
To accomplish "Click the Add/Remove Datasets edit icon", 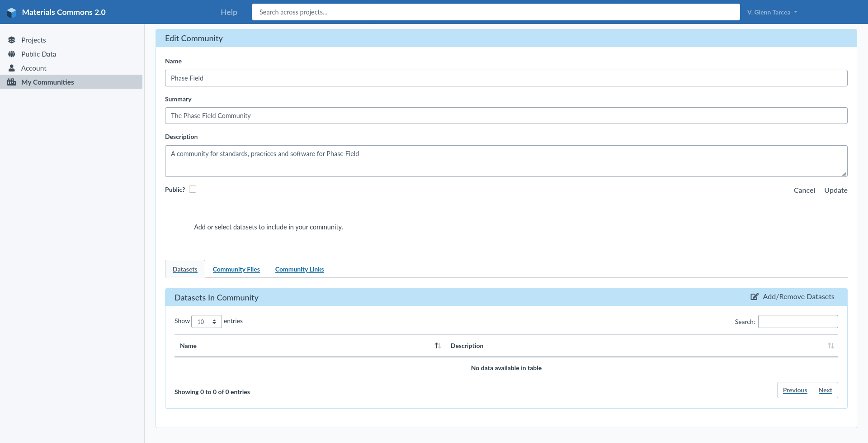I will [x=755, y=297].
